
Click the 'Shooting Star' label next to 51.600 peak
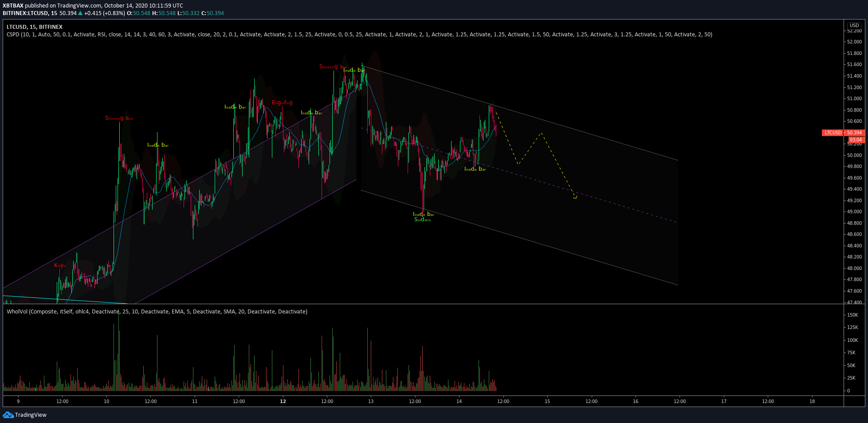[334, 67]
